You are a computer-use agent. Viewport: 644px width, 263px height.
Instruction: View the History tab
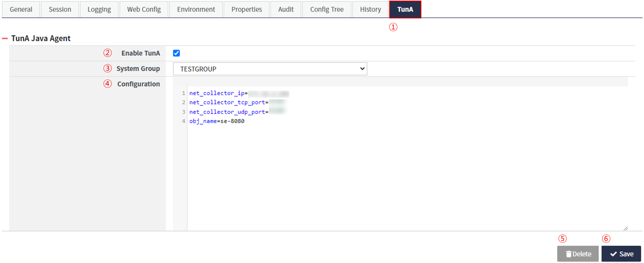point(370,10)
